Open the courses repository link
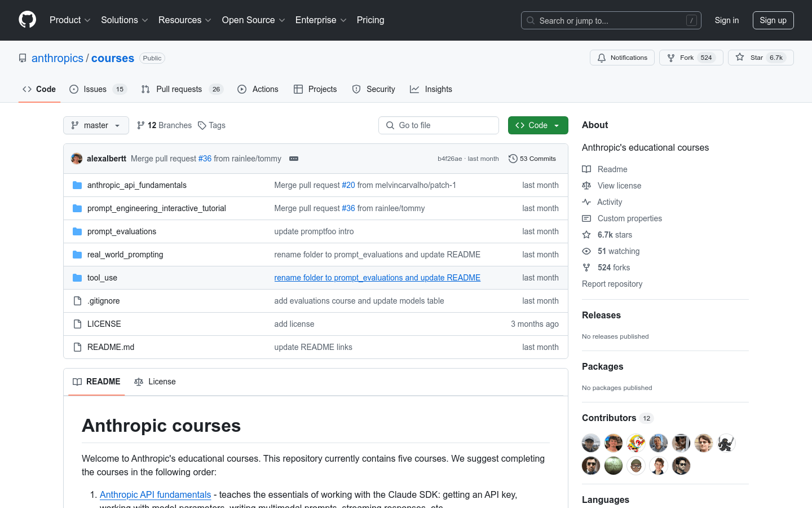812x508 pixels. click(x=113, y=58)
